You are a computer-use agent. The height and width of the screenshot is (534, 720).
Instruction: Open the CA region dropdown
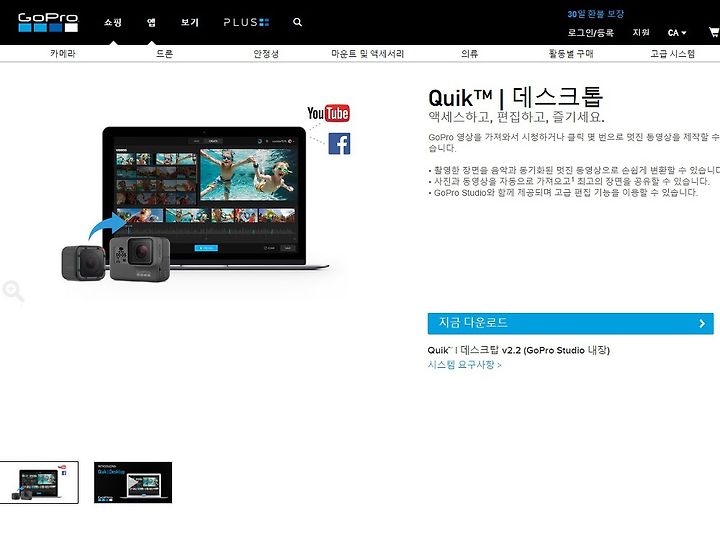(x=677, y=33)
